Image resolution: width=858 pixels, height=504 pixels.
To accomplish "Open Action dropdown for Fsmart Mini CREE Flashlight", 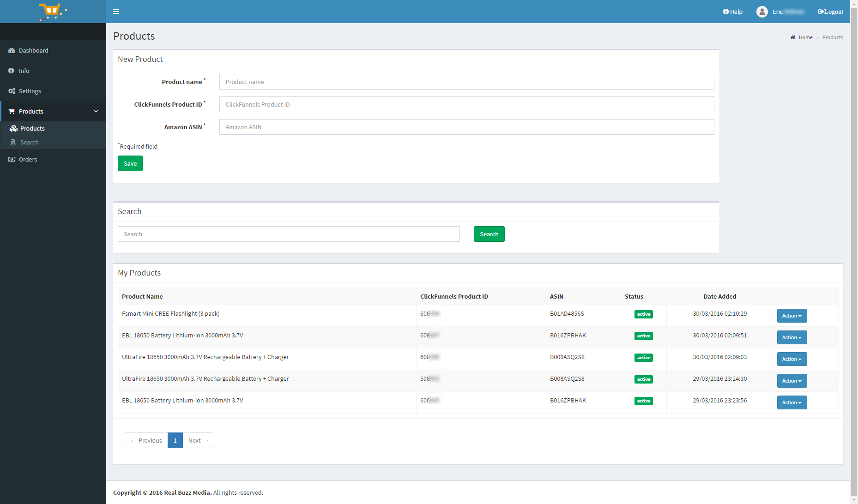I will coord(792,316).
